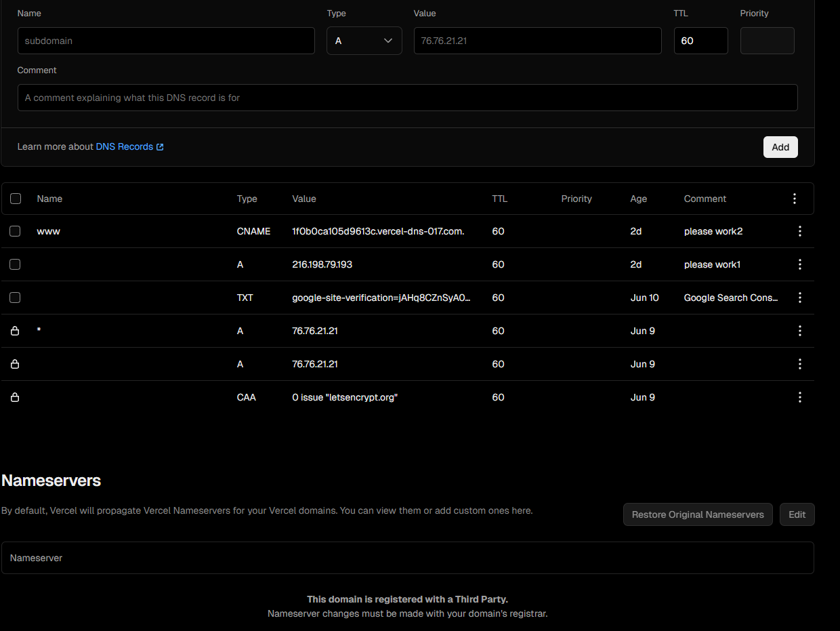Click into the record Comment field
Screen dimensions: 840x631
(408, 98)
